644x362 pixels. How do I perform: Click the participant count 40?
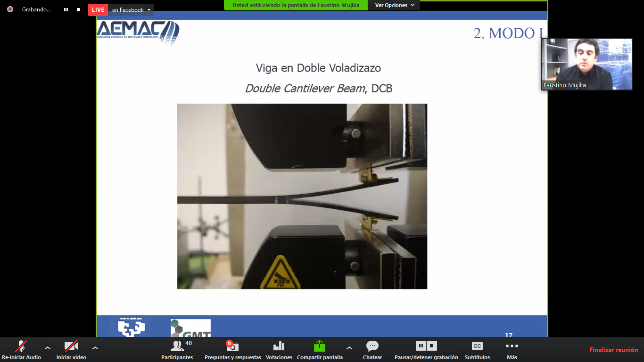[x=189, y=343]
